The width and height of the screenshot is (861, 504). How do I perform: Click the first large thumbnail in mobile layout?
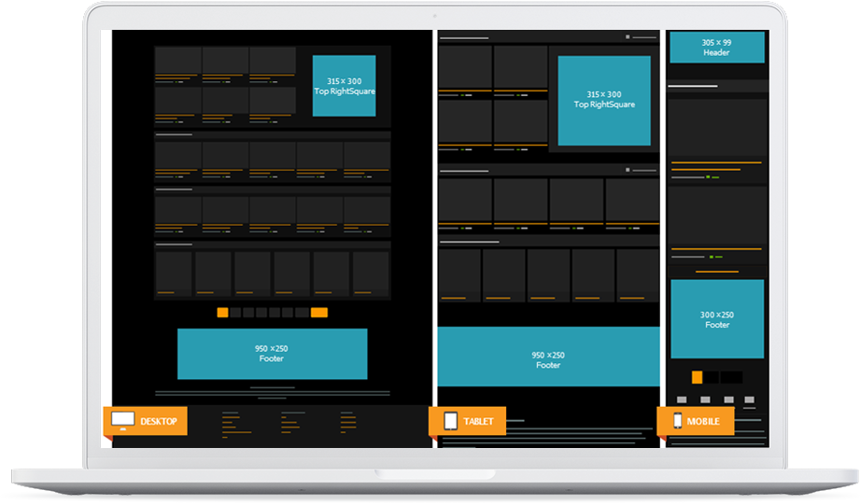(x=716, y=127)
